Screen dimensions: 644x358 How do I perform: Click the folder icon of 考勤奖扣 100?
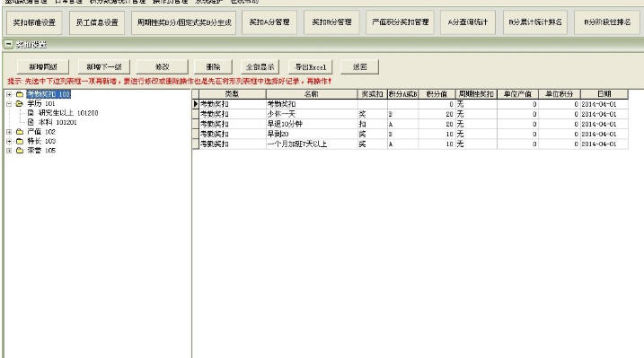pyautogui.click(x=19, y=94)
